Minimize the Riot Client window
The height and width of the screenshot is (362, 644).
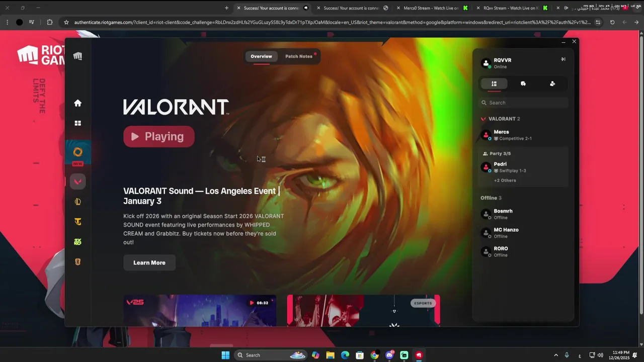[563, 42]
